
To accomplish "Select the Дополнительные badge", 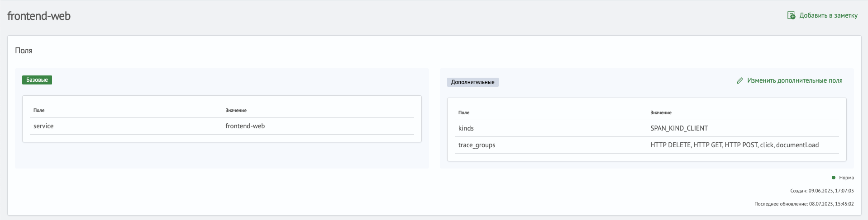I will point(472,82).
